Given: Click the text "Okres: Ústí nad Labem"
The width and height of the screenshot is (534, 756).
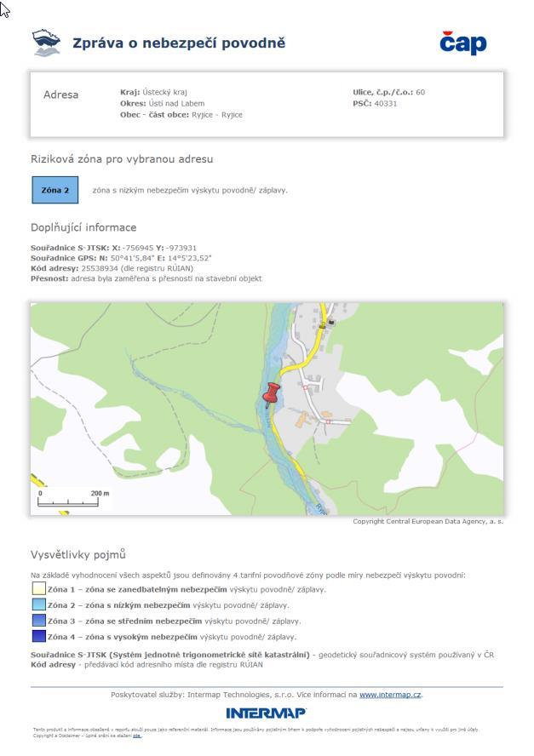Looking at the screenshot, I should pyautogui.click(x=162, y=103).
